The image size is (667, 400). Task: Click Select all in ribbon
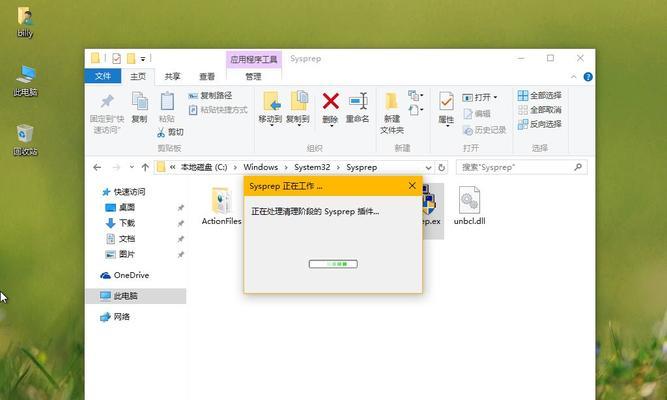coord(539,95)
